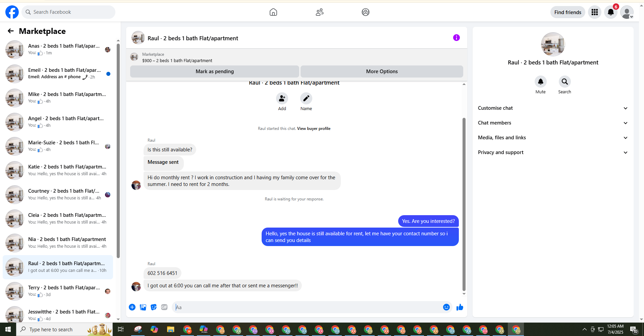Search in conversation using magnifier icon
The height and width of the screenshot is (336, 644).
click(x=565, y=82)
